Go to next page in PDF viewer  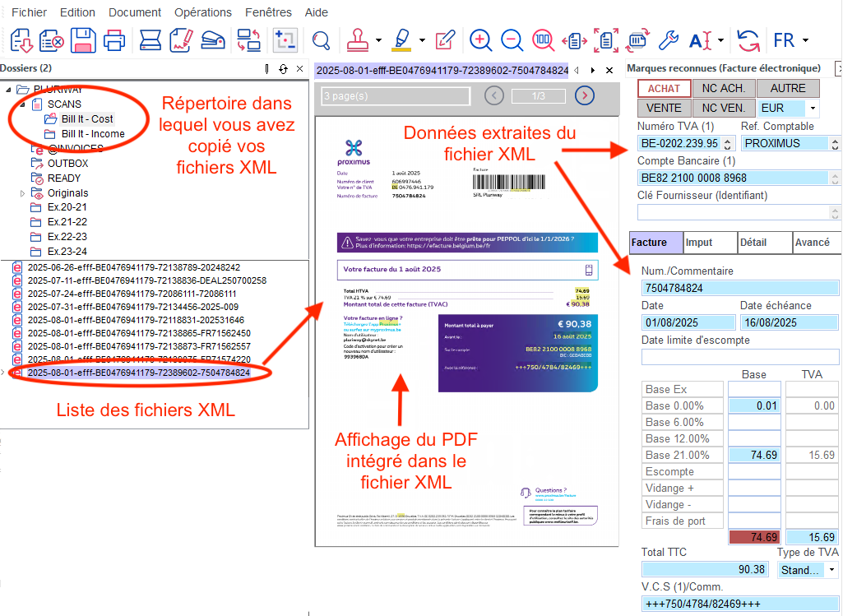[585, 95]
